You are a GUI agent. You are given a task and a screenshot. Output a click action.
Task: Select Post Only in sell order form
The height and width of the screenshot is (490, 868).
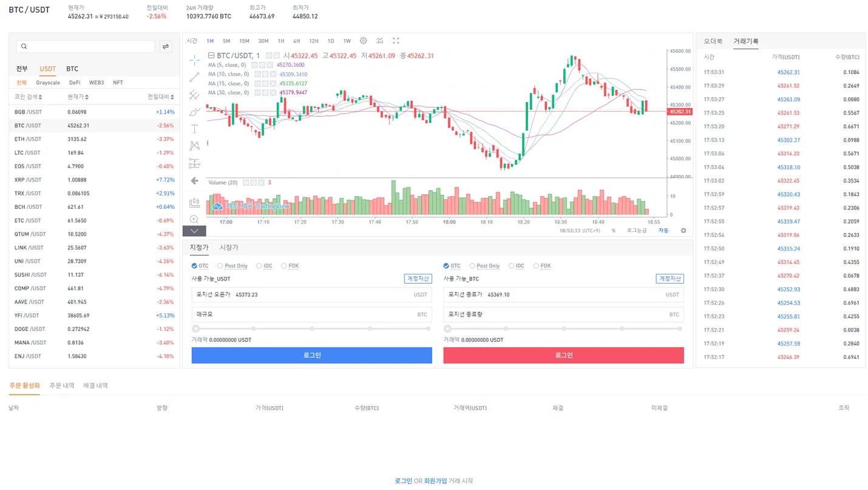tap(484, 266)
